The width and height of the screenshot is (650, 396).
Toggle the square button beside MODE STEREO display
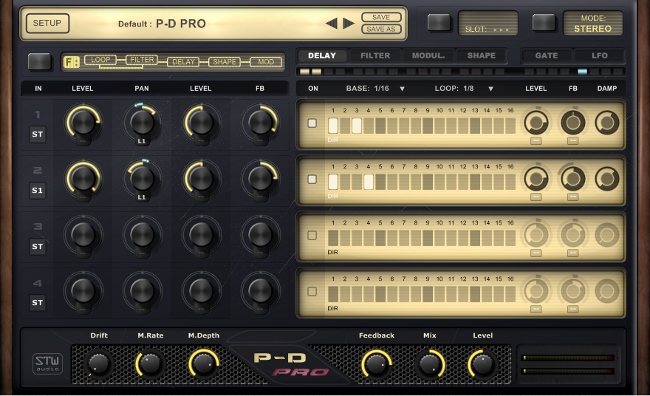coord(543,22)
